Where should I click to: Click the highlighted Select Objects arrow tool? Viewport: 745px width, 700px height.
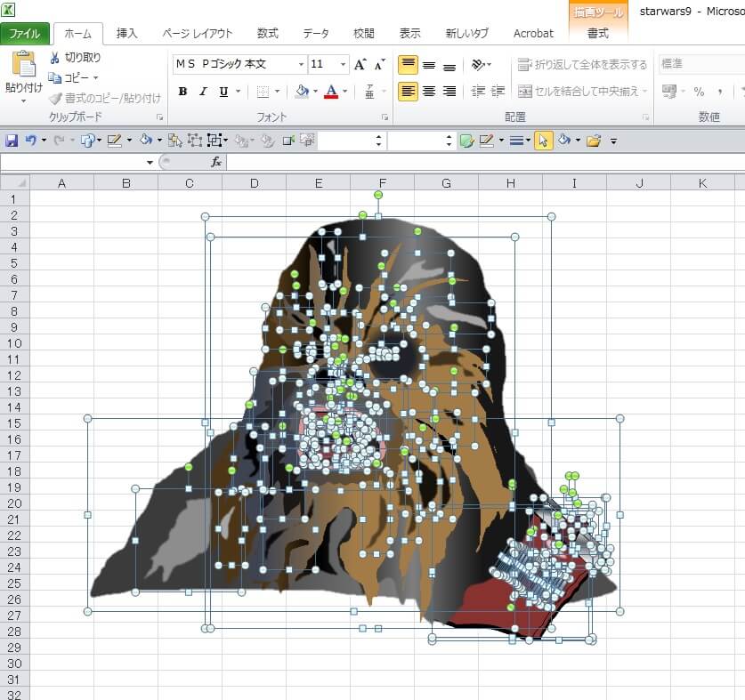click(544, 141)
